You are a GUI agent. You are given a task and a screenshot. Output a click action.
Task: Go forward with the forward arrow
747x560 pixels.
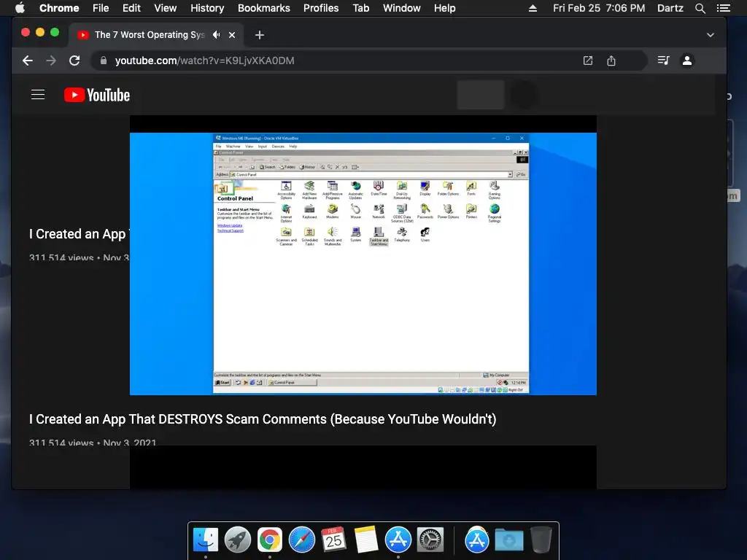(x=51, y=61)
